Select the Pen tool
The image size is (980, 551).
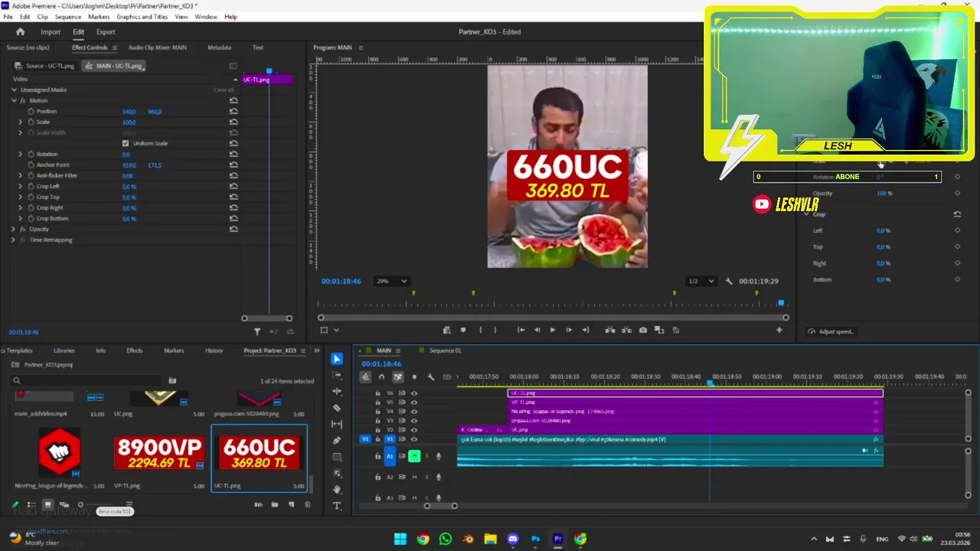pos(337,441)
